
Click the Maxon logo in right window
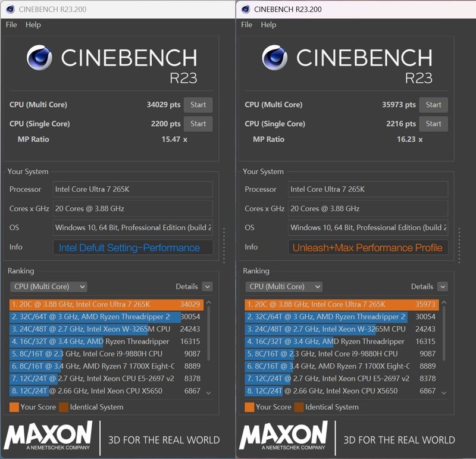click(x=284, y=436)
